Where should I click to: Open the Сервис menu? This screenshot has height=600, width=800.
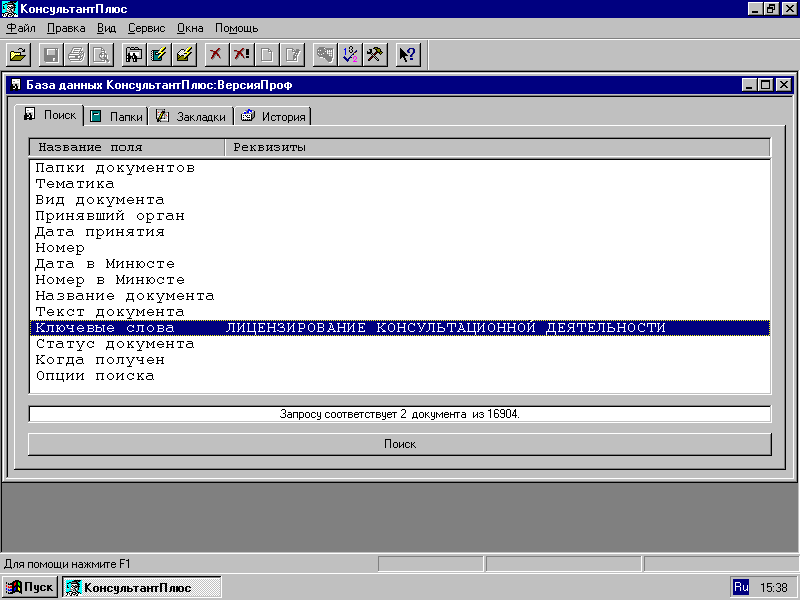click(146, 28)
